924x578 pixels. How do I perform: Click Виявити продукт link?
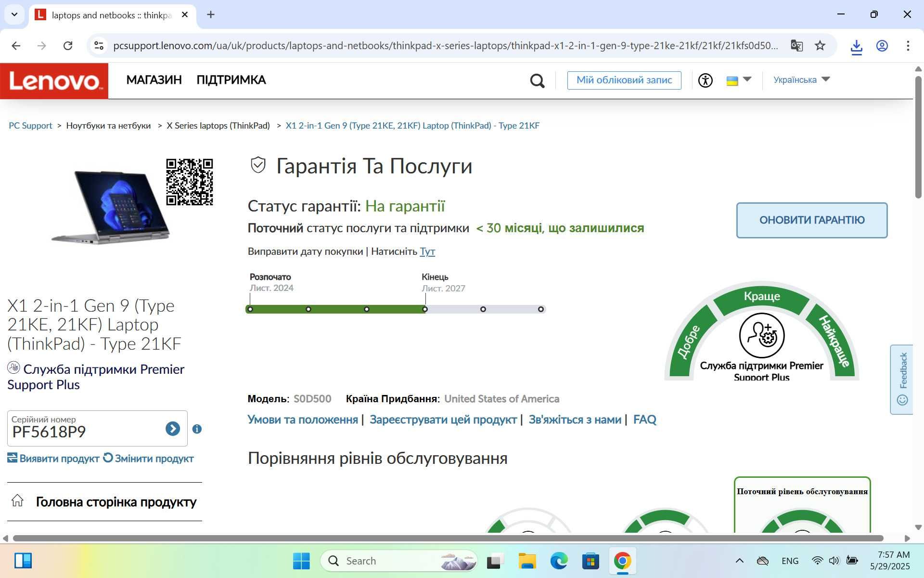53,459
